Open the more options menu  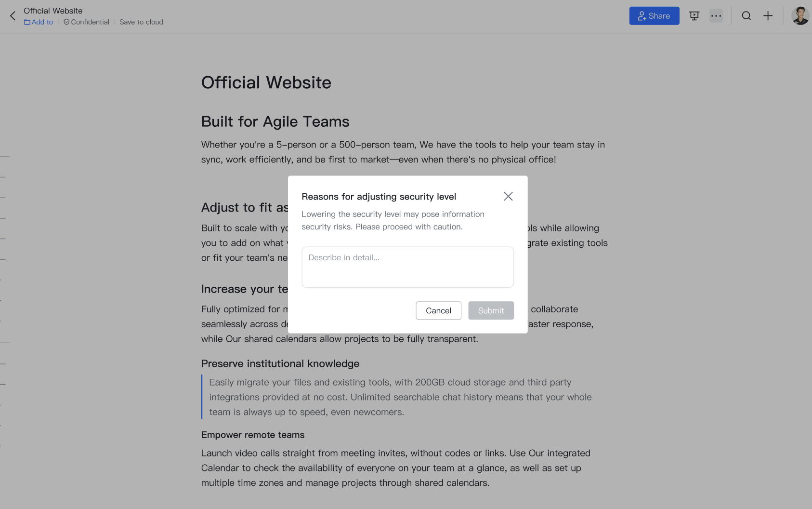tap(716, 15)
